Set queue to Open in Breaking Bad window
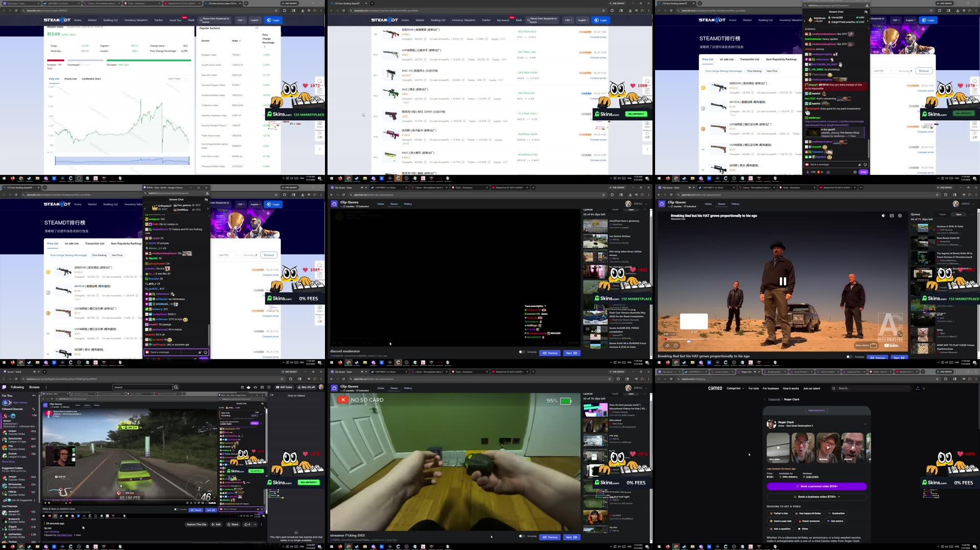The image size is (980, 550). click(959, 214)
